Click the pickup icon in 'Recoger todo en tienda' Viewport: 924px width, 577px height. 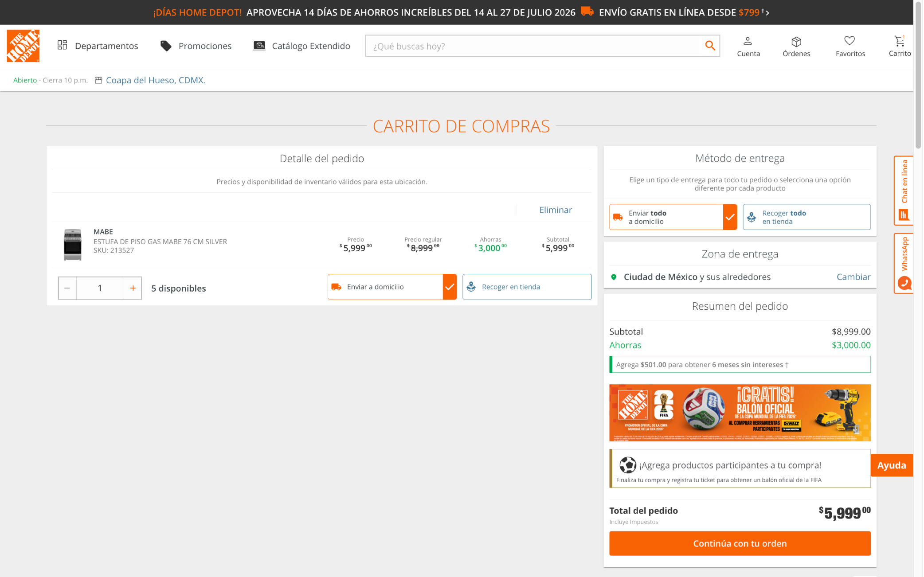point(752,217)
